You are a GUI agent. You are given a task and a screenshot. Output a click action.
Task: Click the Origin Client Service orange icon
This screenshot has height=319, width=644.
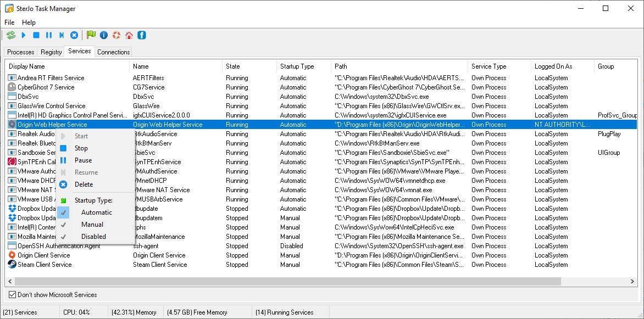tap(12, 255)
